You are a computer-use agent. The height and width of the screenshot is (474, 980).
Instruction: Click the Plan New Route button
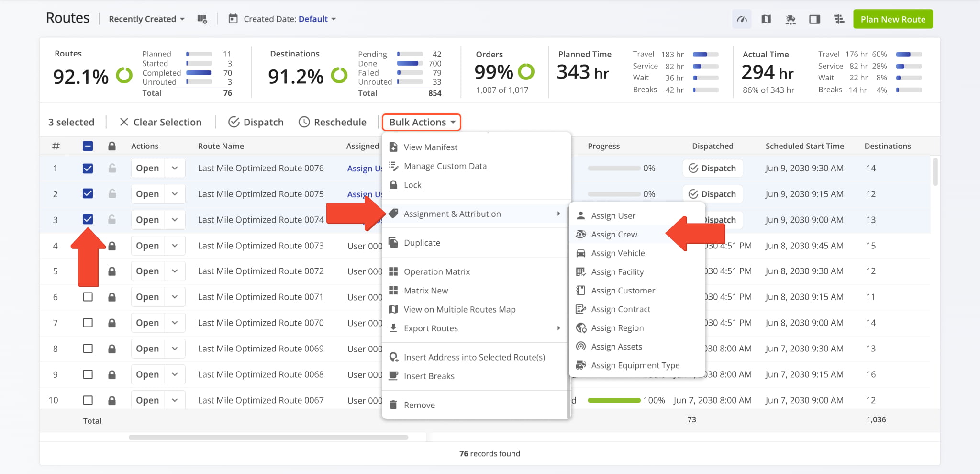(x=893, y=19)
